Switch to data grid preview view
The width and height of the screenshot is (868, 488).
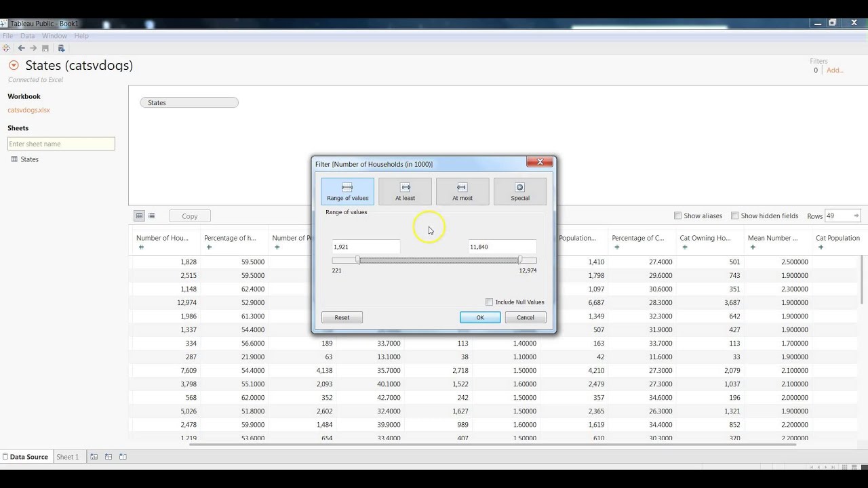(139, 216)
